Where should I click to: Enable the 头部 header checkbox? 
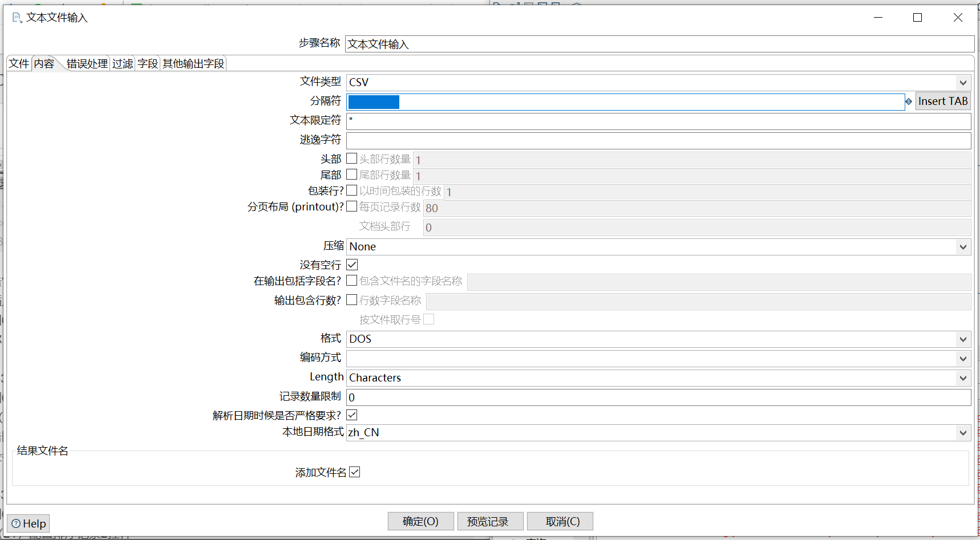[x=352, y=159]
